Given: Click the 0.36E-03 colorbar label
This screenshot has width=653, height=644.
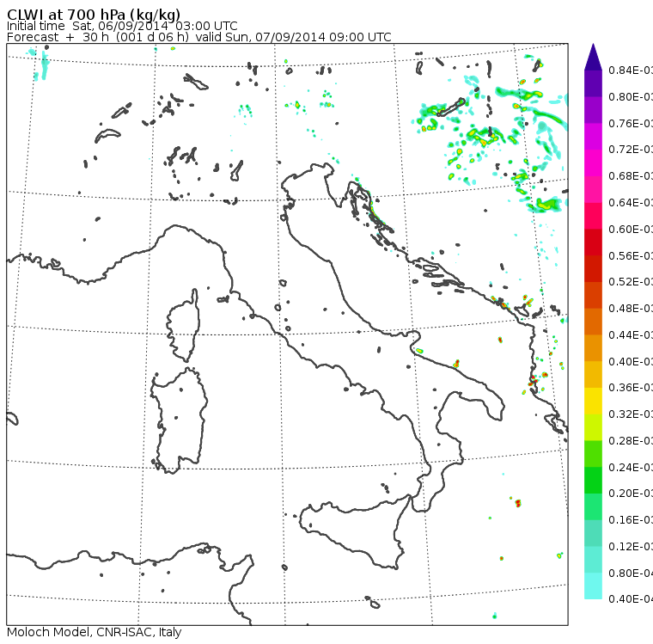Looking at the screenshot, I should [631, 388].
